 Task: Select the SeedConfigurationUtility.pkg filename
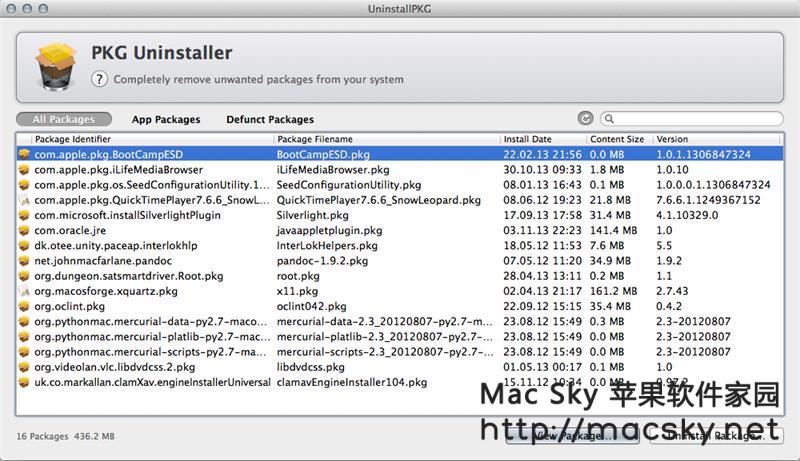pos(349,185)
